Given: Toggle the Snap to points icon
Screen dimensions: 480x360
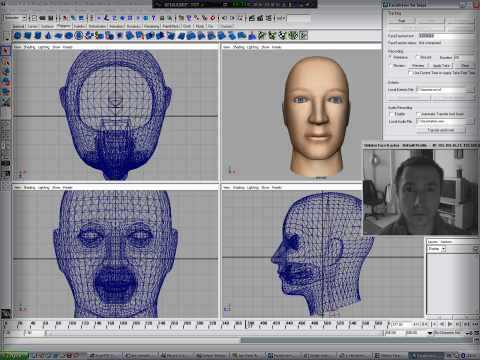Looking at the screenshot, I should coord(197,18).
